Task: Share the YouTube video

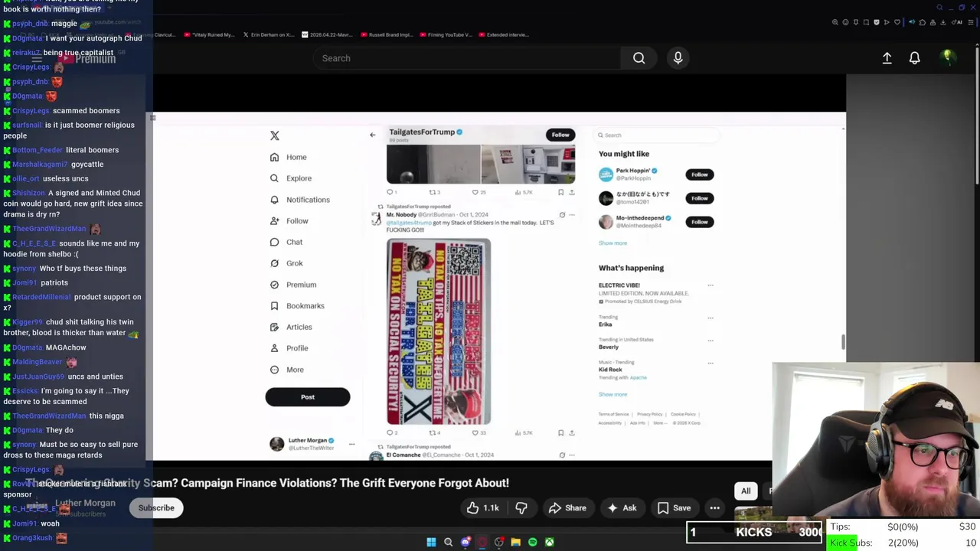Action: 567,508
